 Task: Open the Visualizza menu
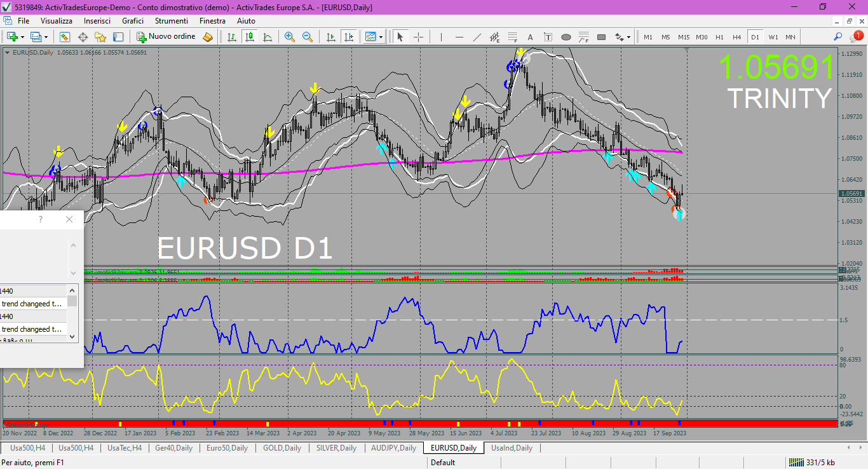[x=57, y=21]
